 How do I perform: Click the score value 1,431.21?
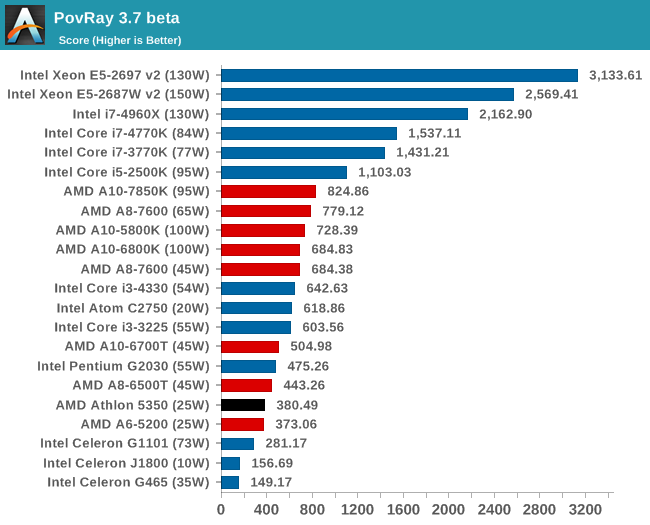(422, 152)
